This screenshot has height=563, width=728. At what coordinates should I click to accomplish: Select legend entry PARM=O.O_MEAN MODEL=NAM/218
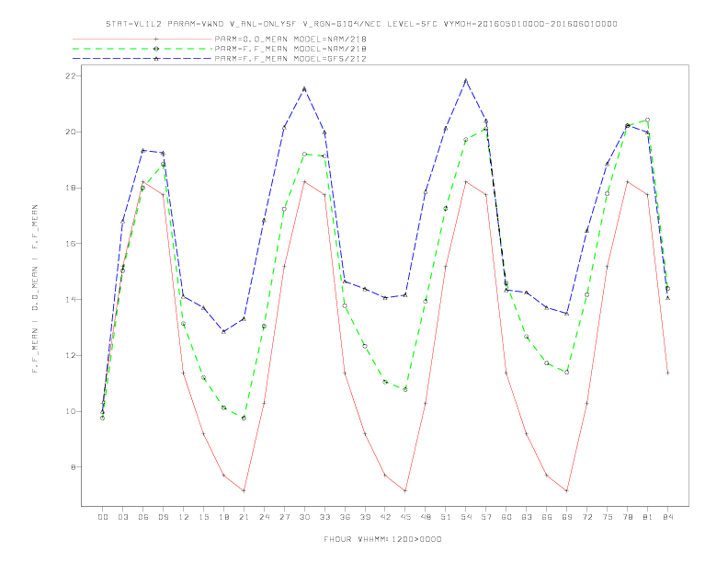290,39
